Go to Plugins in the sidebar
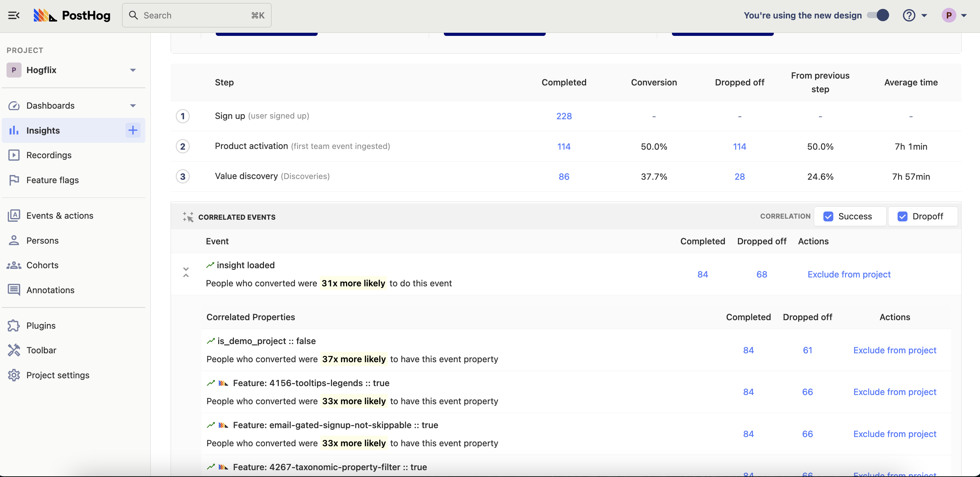Image resolution: width=980 pixels, height=477 pixels. [41, 326]
